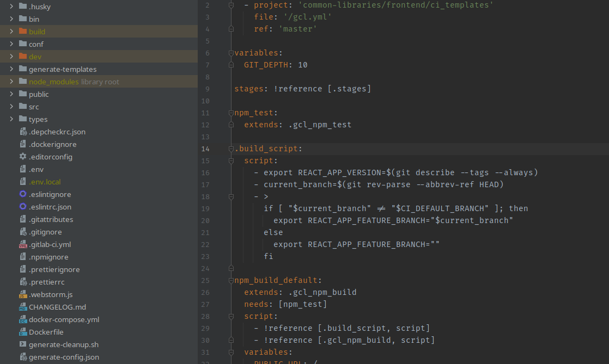Screen dimensions: 609x364
Task: Click the orange build folder icon
Action: click(23, 31)
